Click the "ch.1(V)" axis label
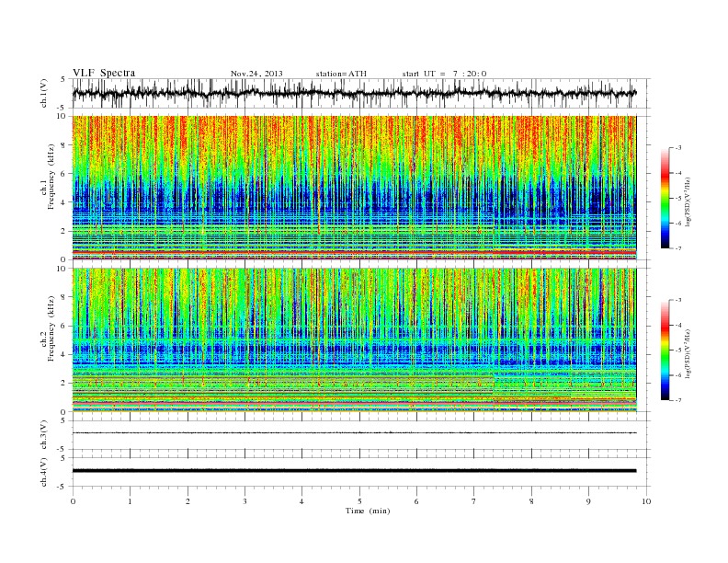The height and width of the screenshot is (563, 728). pyautogui.click(x=44, y=93)
